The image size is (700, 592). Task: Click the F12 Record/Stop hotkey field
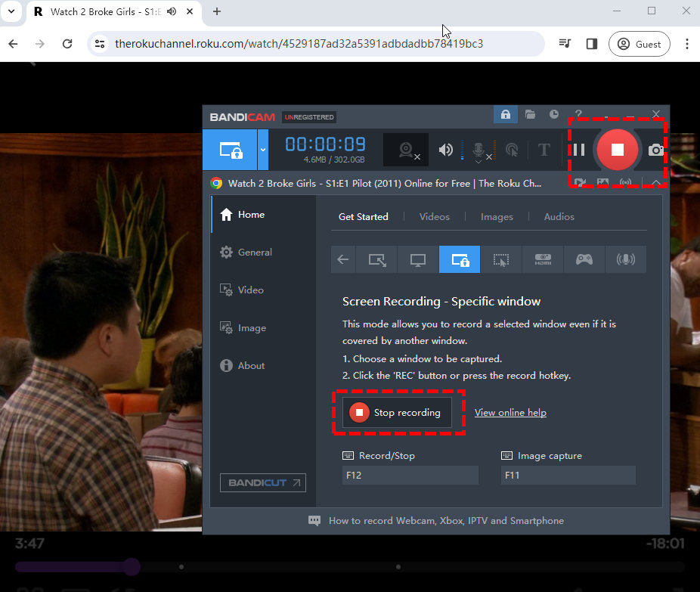(409, 475)
